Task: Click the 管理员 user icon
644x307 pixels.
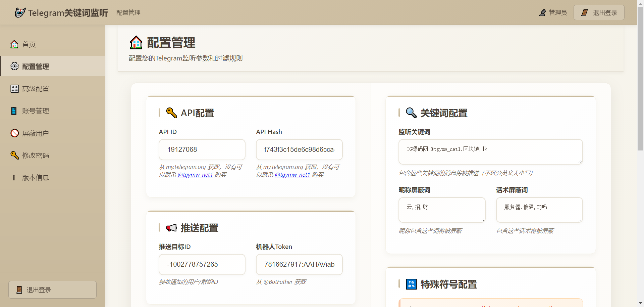Action: tap(542, 13)
